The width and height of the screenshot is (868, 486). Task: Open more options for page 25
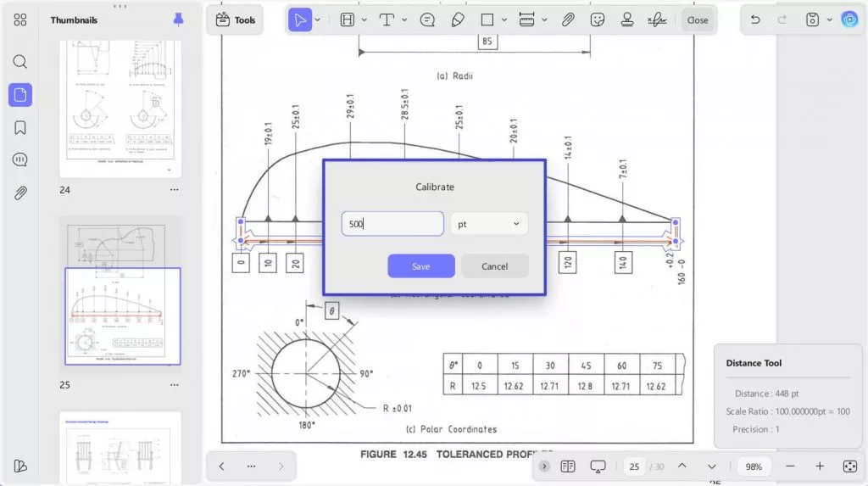tap(175, 384)
